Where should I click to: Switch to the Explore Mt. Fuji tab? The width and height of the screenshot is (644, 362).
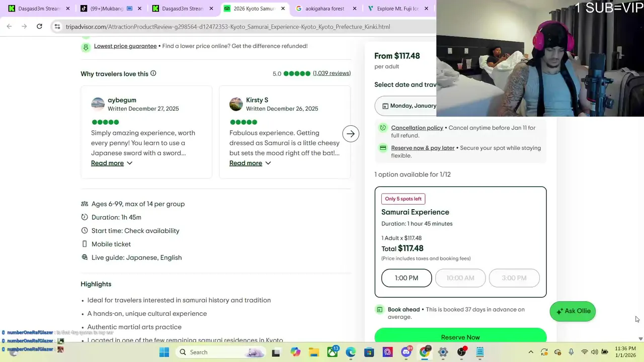pyautogui.click(x=398, y=9)
